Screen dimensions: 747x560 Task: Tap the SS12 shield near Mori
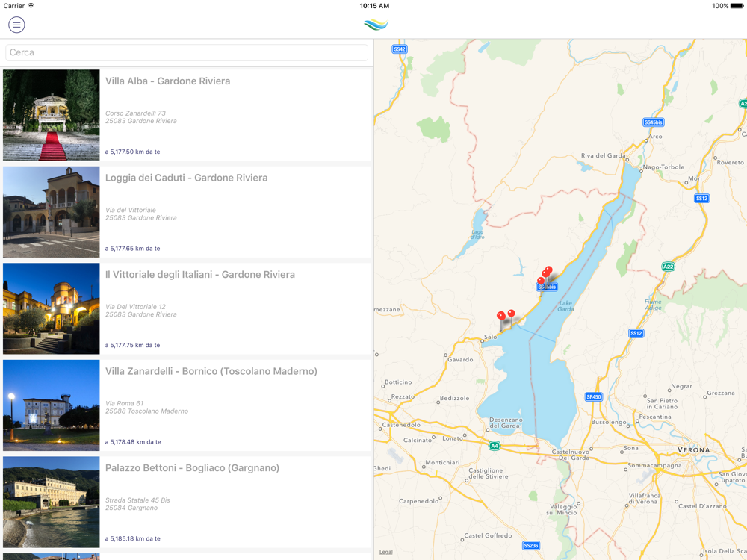tap(701, 198)
